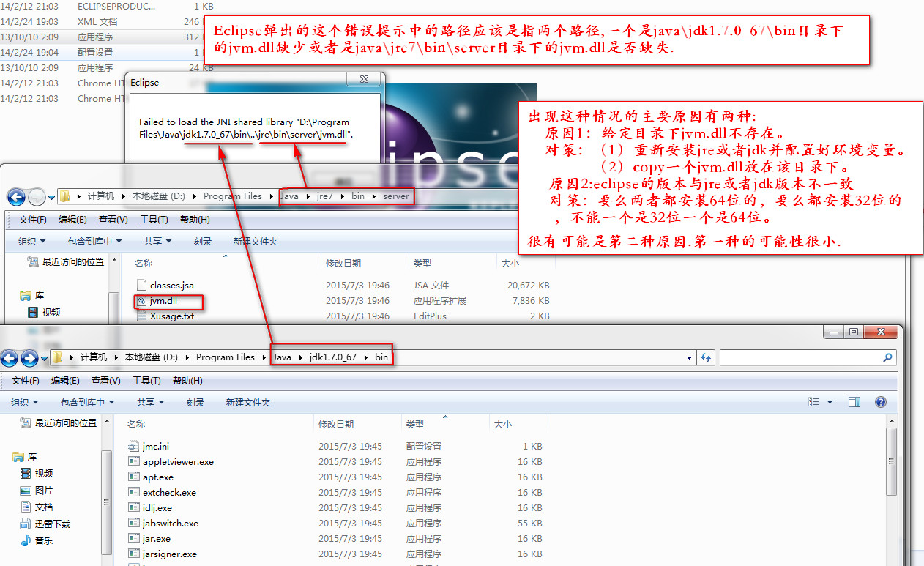Select the jar.exe file icon
This screenshot has width=924, height=566.
tap(133, 538)
